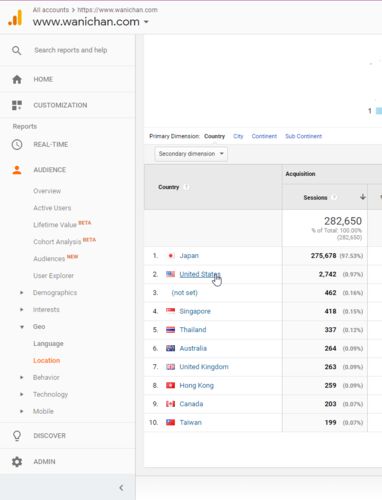Open the Location report under Geo

(x=46, y=361)
